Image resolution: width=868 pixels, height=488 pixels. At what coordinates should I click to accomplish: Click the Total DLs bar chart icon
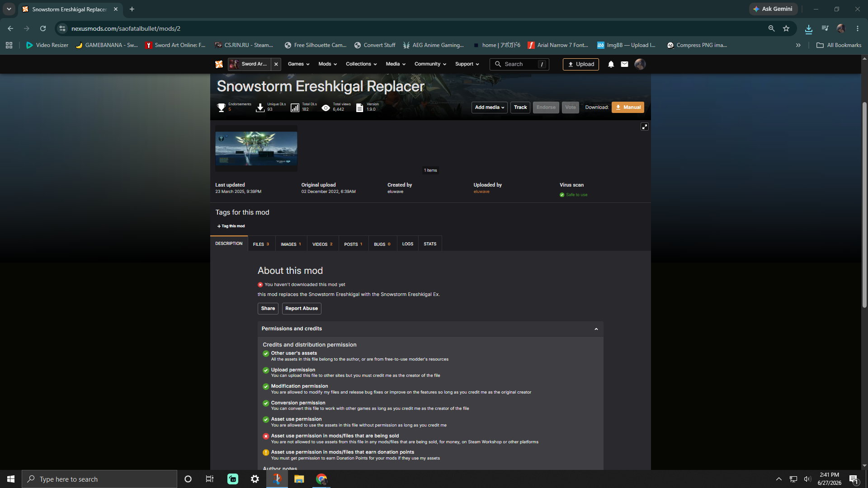point(295,108)
